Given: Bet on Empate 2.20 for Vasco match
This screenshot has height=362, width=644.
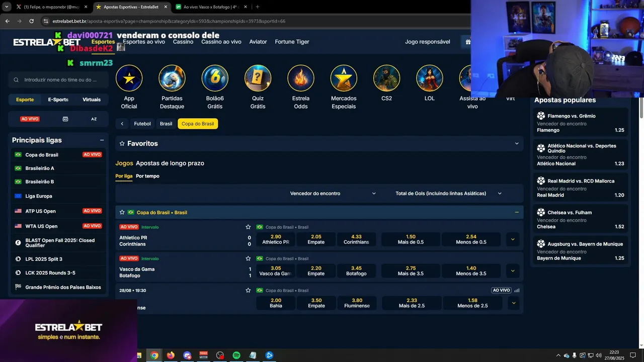Looking at the screenshot, I should point(316,271).
